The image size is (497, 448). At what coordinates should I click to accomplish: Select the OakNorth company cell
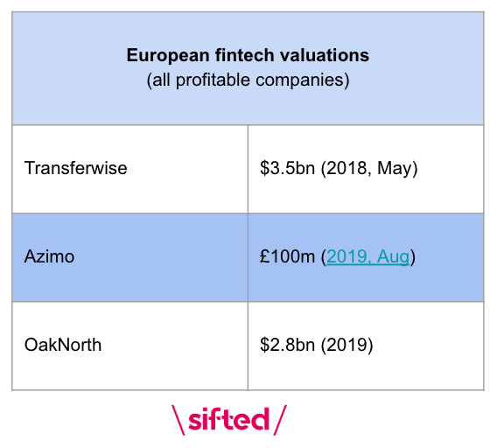pyautogui.click(x=130, y=346)
